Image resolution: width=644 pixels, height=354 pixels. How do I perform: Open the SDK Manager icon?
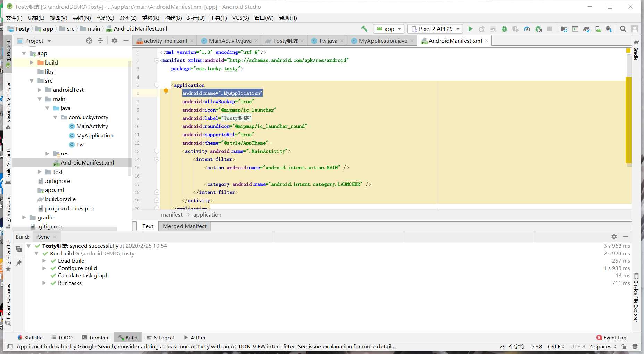(x=609, y=29)
